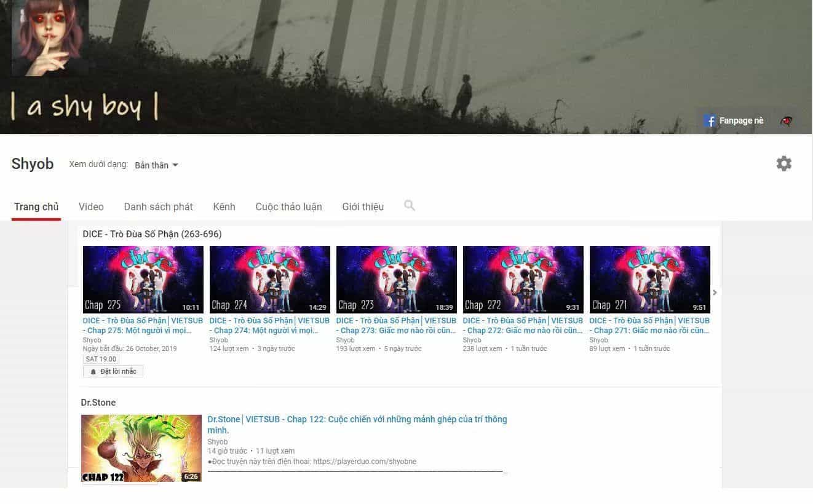Open the DICE Chap 273 video title
The height and width of the screenshot is (504, 813).
point(396,325)
